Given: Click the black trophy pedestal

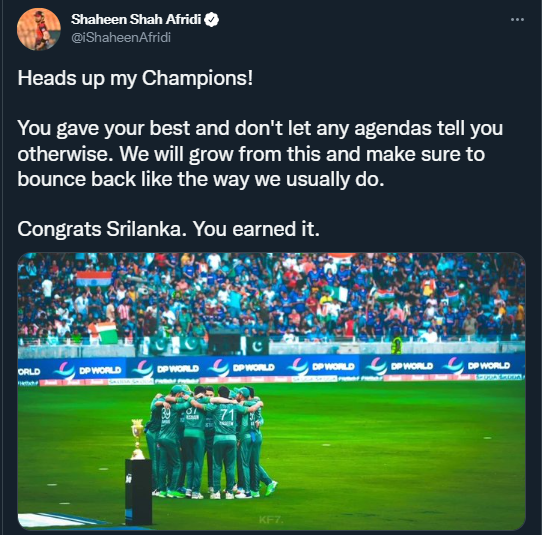Looking at the screenshot, I should (139, 492).
